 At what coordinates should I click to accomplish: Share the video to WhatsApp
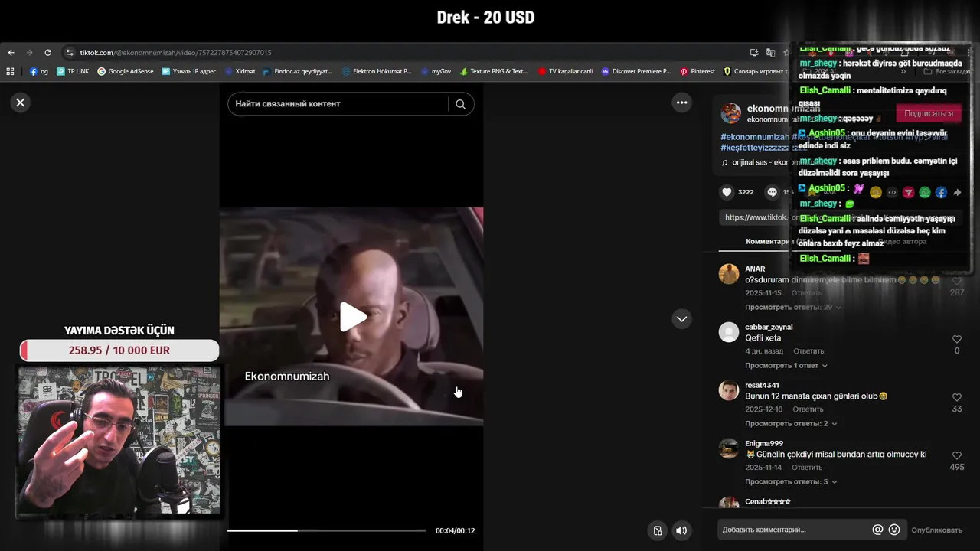tap(925, 193)
